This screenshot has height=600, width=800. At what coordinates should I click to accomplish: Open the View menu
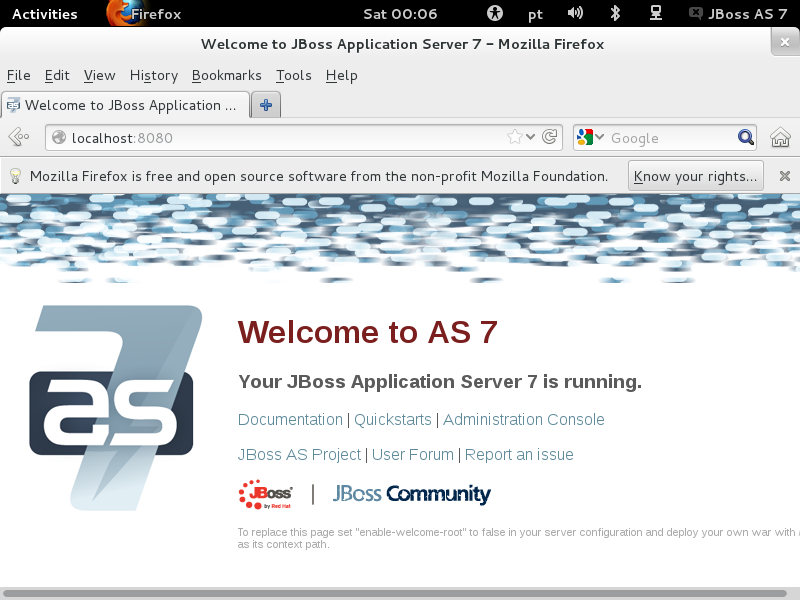[x=99, y=76]
